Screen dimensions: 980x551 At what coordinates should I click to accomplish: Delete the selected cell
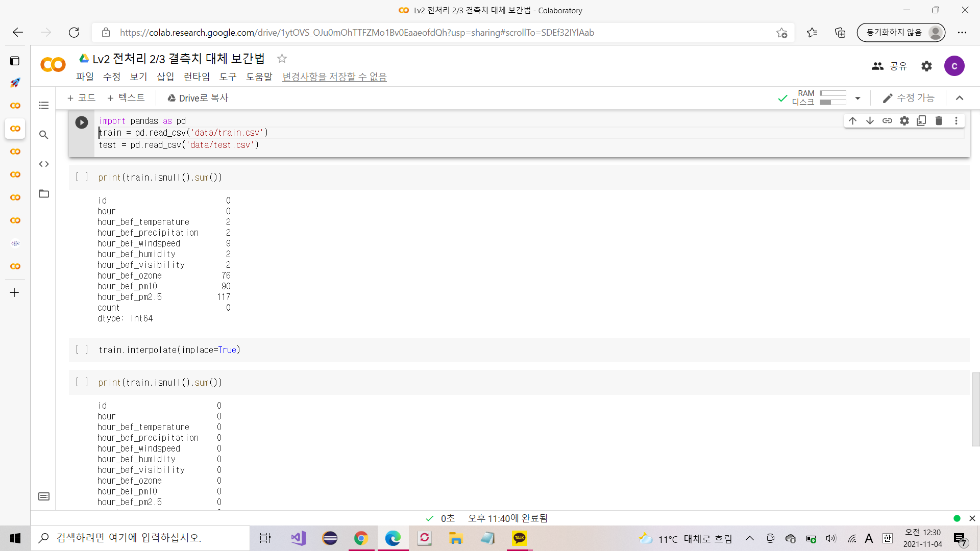939,121
